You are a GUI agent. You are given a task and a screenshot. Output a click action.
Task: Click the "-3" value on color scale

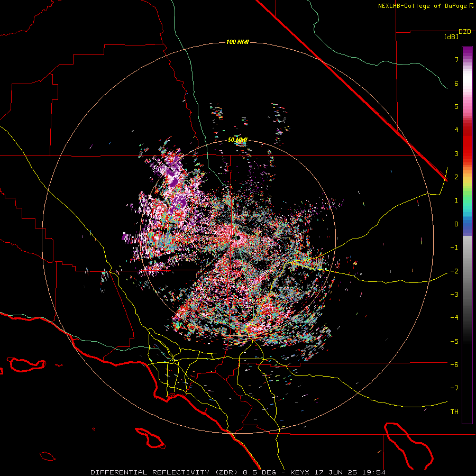pyautogui.click(x=454, y=295)
